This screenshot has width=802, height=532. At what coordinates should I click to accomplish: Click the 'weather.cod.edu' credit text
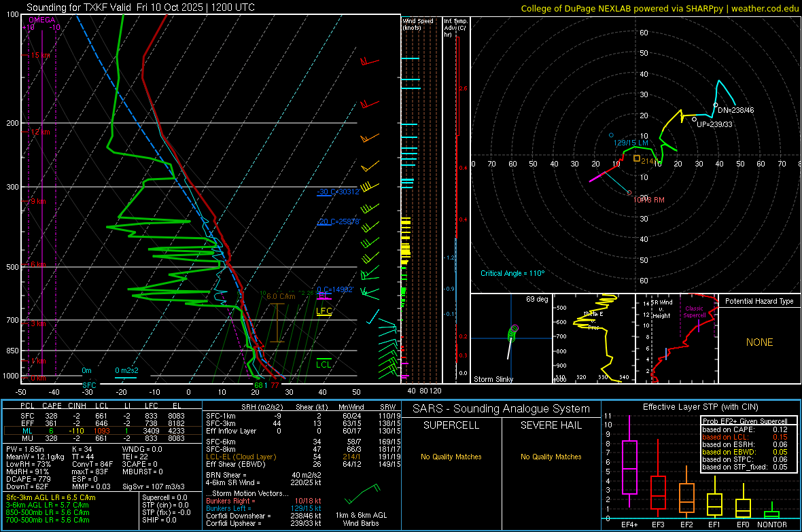click(765, 8)
